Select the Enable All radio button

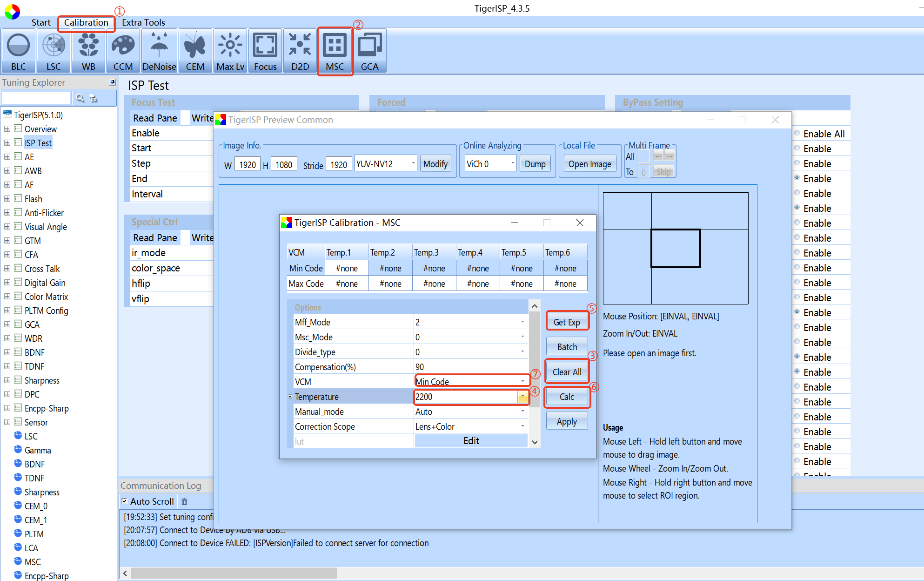[797, 133]
